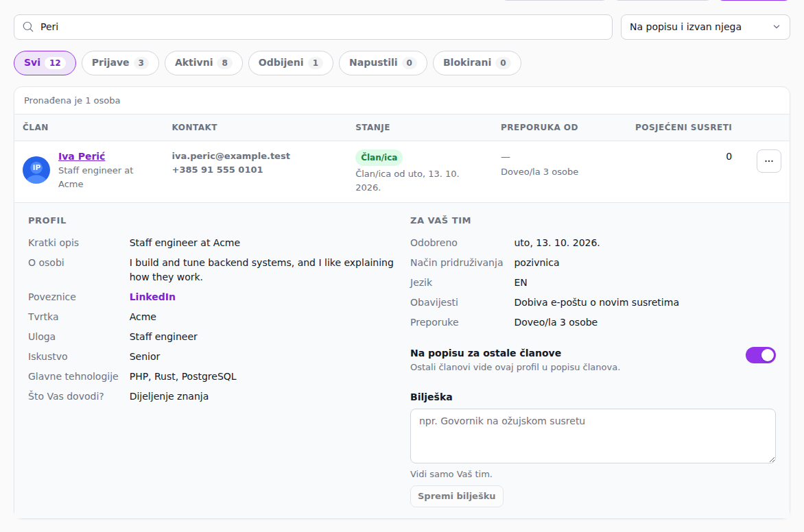Click the Jezik value 'EN'
This screenshot has height=532, width=804.
[521, 283]
